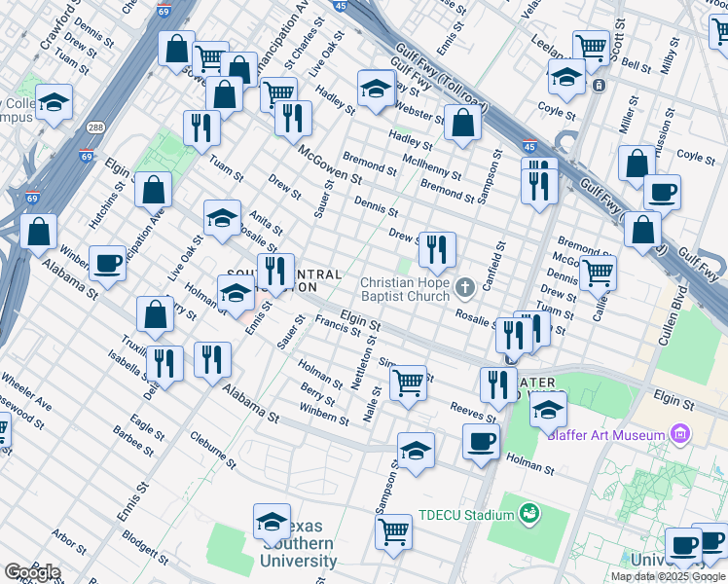The height and width of the screenshot is (584, 728).
Task: Click the graduation cap marker near Anita St
Action: point(222,217)
